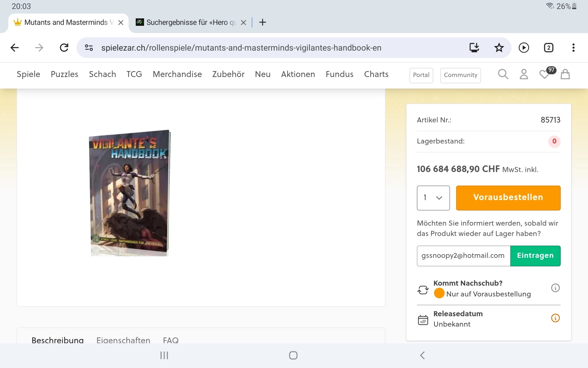Image resolution: width=588 pixels, height=368 pixels.
Task: Open the TCG menu
Action: coord(134,74)
